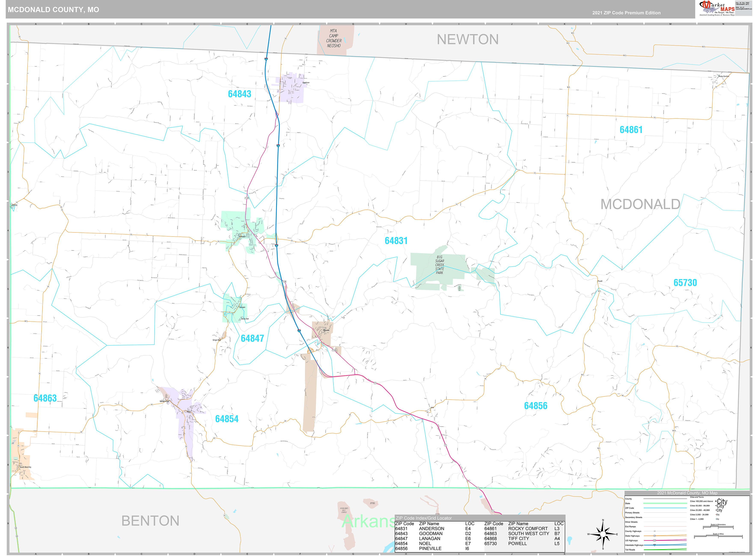Click the 65730 ZIP label on map
This screenshot has height=556, width=756.
click(x=685, y=283)
